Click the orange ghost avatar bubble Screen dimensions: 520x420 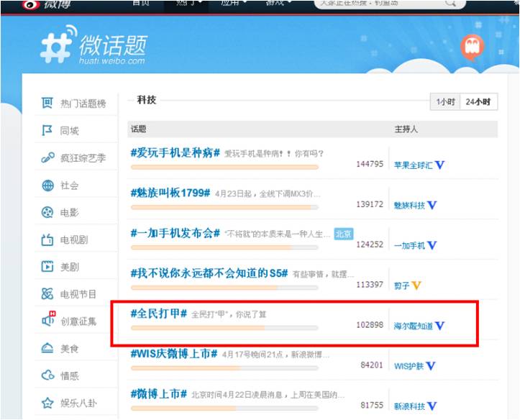tap(473, 47)
